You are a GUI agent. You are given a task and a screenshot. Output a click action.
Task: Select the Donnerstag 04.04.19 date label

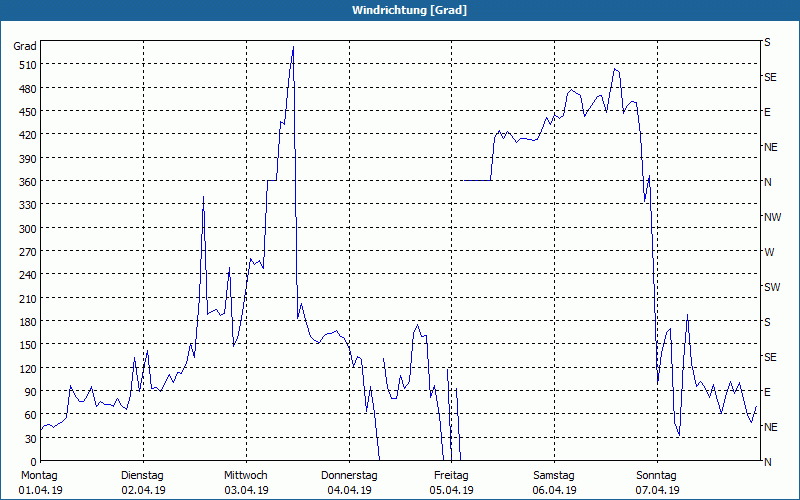(x=349, y=482)
